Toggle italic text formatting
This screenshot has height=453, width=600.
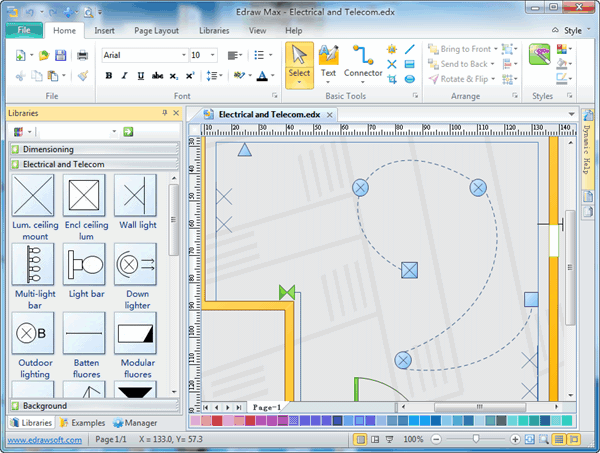[123, 76]
